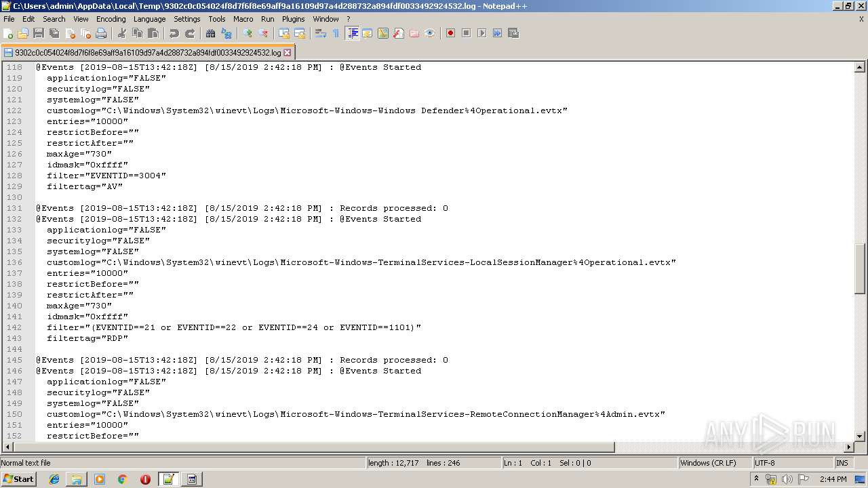Open the Search menu
Image resolution: width=868 pixels, height=488 pixels.
click(54, 19)
